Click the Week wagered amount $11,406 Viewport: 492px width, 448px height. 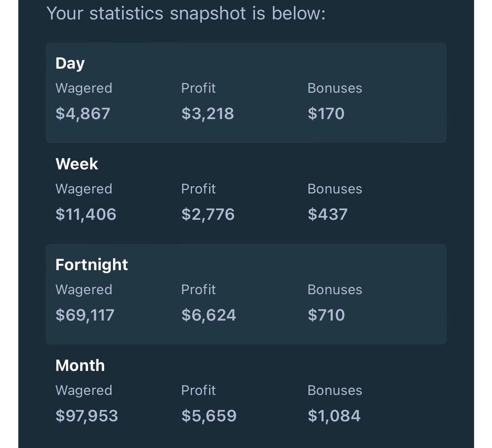(86, 214)
